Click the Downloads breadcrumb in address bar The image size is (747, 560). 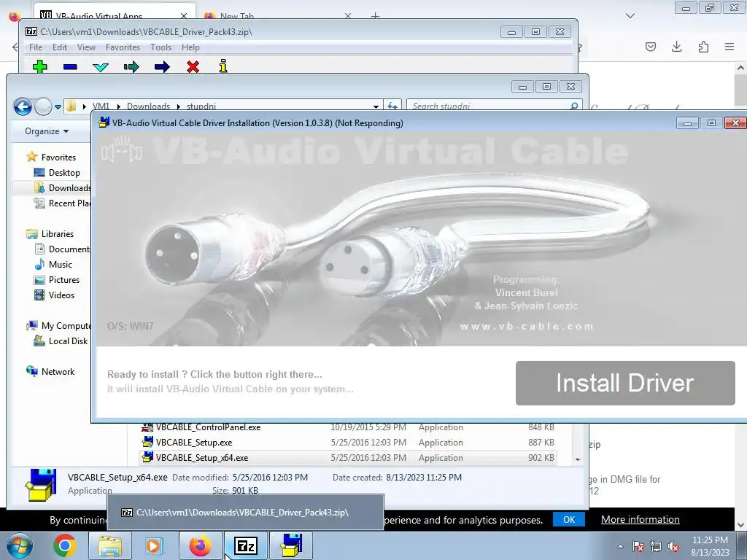click(x=148, y=106)
